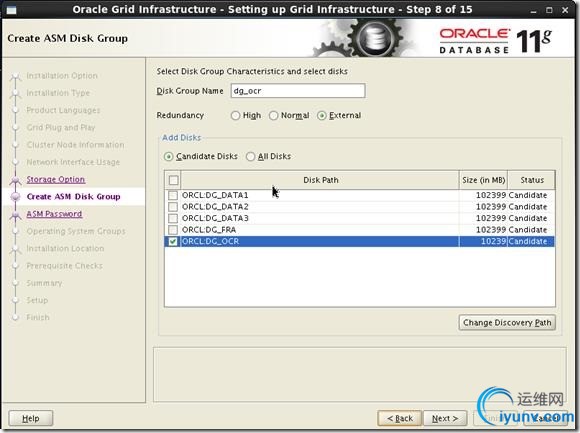Select High redundancy radio button

pos(236,116)
